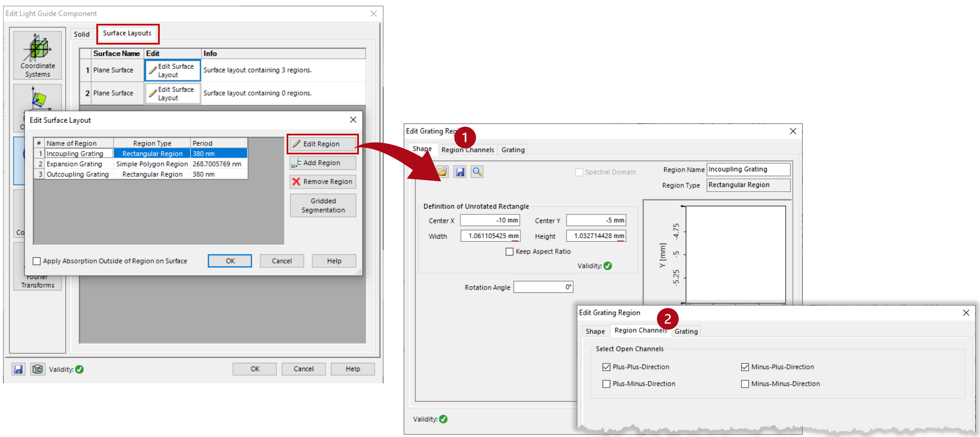Viewport: 980px width, 437px height.
Task: Open the Coordinate Systems sidebar page
Action: point(37,56)
